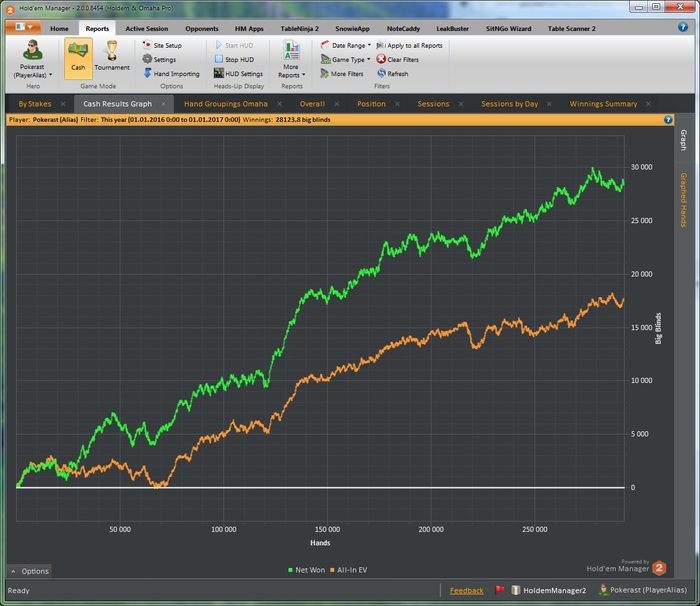Click winnings value 28123,8 big blinds
This screenshot has width=700, height=606.
tap(303, 120)
